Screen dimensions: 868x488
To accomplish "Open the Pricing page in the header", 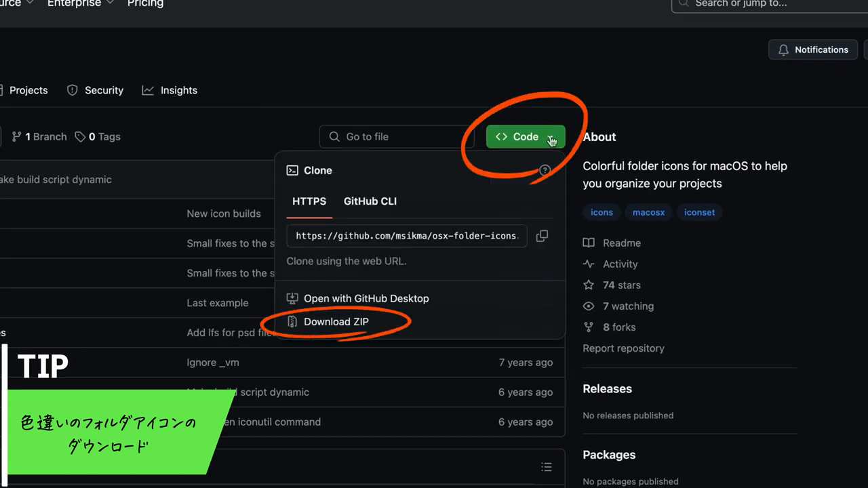I will (145, 3).
